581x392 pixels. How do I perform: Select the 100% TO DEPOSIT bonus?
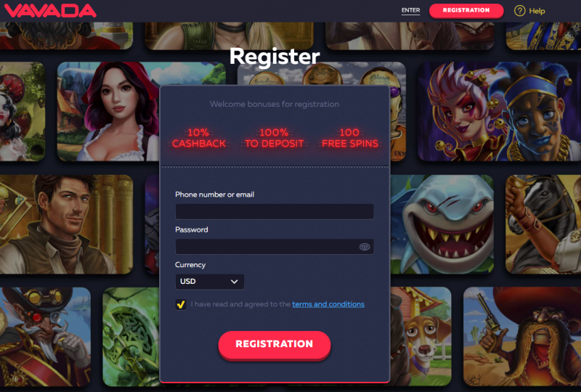(275, 138)
